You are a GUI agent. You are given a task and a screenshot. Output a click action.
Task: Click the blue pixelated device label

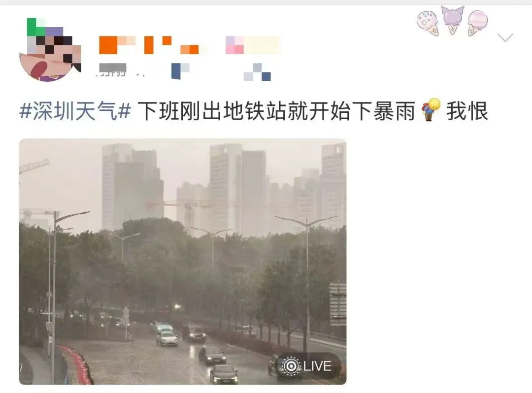(180, 71)
